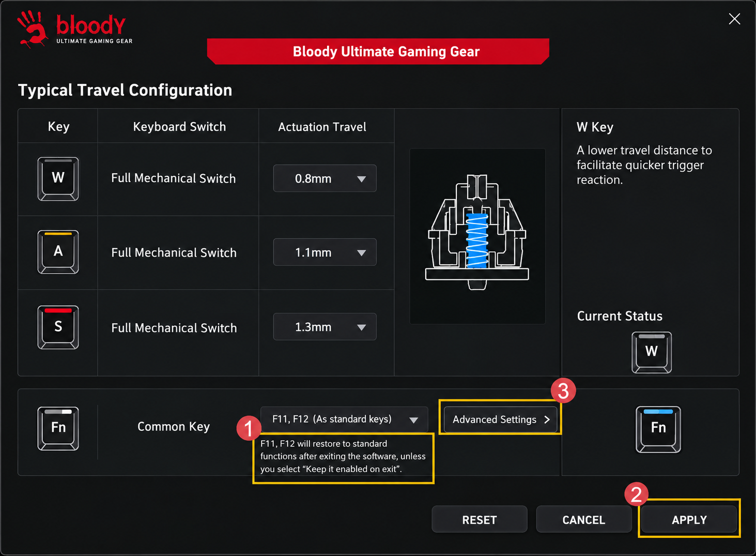Click the F11, F12 restore note text
The image size is (756, 556).
[343, 456]
